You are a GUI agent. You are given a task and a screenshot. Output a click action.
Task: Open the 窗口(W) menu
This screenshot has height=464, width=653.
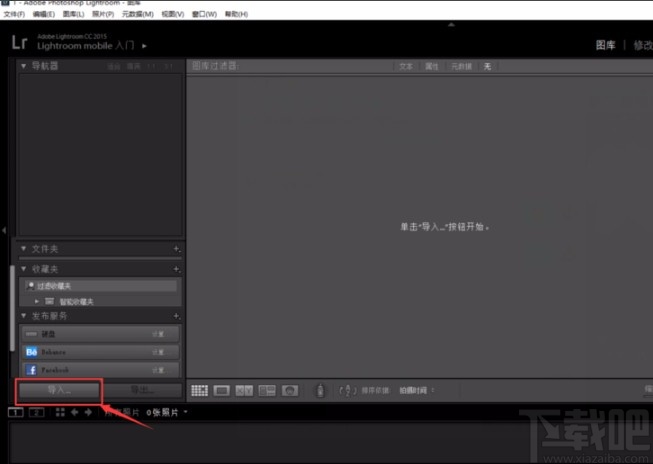coord(204,14)
